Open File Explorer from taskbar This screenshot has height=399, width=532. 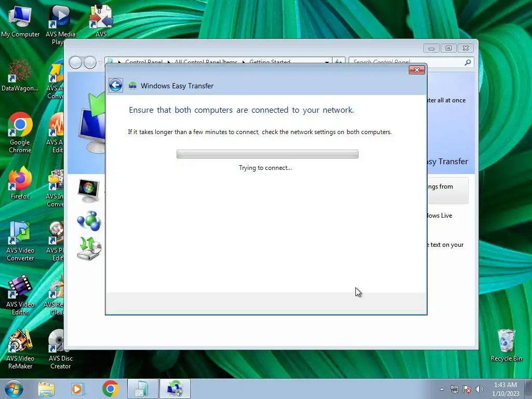pos(46,389)
